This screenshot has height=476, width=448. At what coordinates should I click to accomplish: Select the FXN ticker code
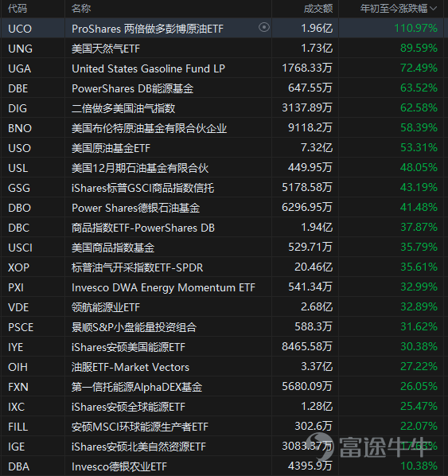[x=18, y=387]
